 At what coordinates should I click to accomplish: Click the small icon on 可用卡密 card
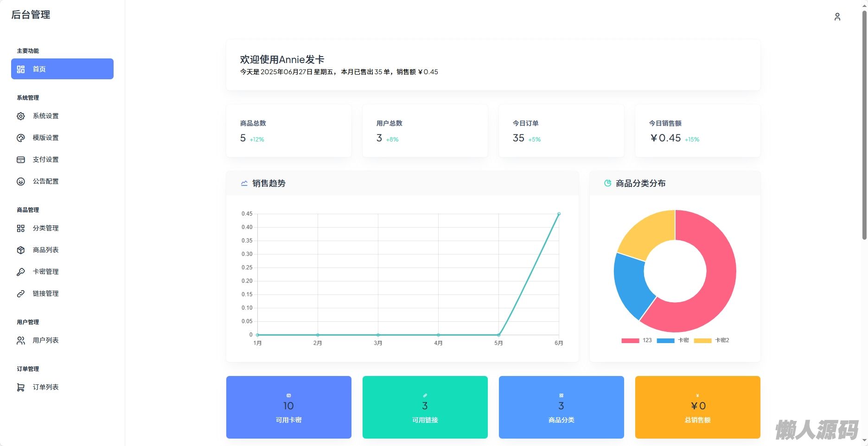click(x=289, y=395)
